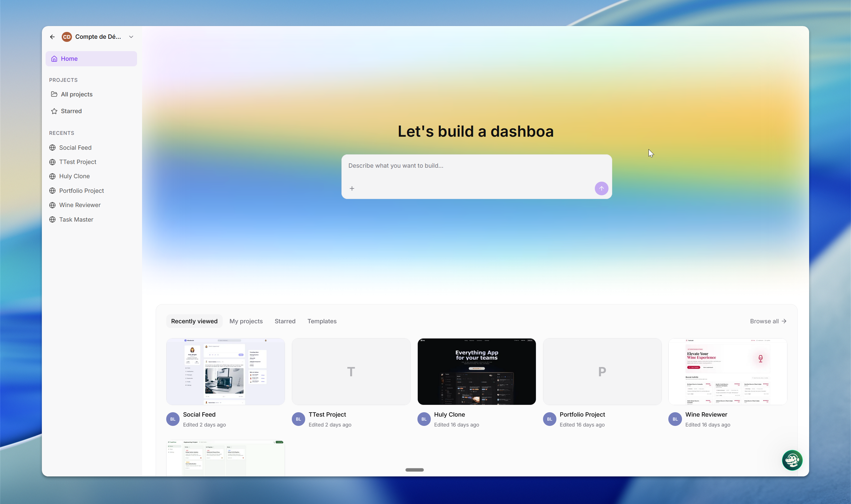This screenshot has width=851, height=504.
Task: Open the Task board thumbnail in second row
Action: coord(225,458)
